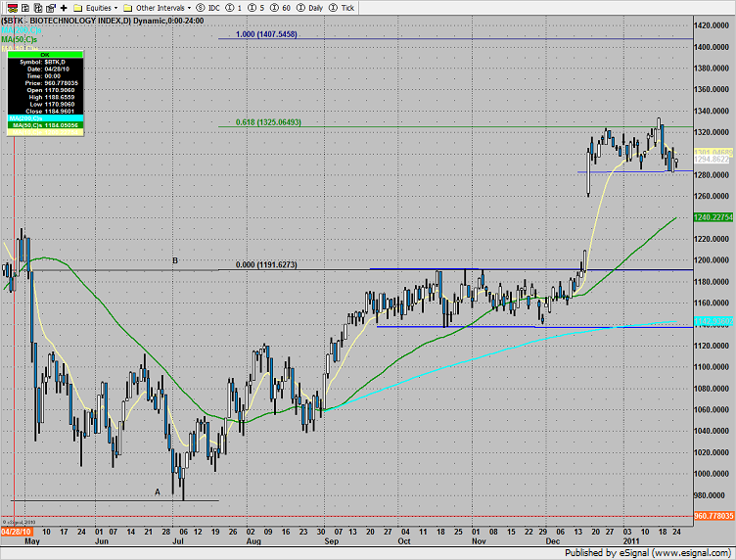Click toolbar icon immediately left of plus icon
736x560 pixels.
pyautogui.click(x=49, y=7)
